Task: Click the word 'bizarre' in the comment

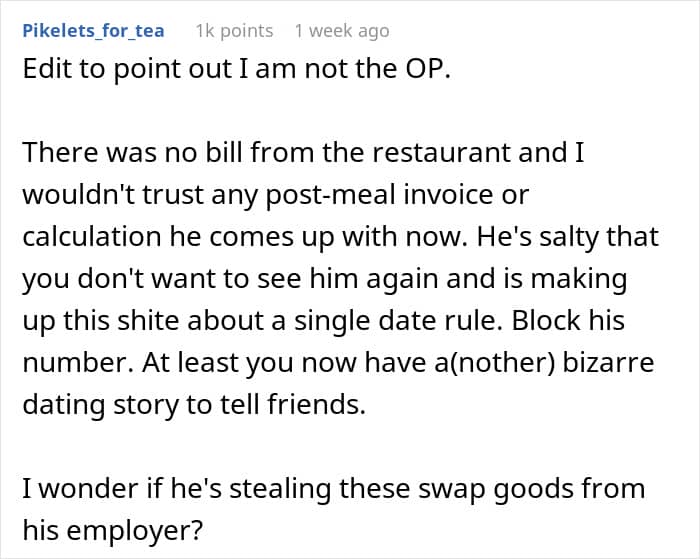Action: [608, 363]
